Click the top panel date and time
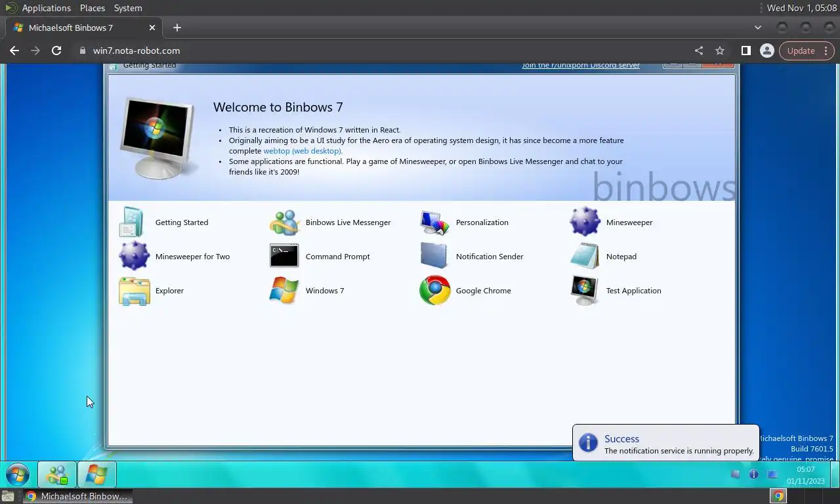This screenshot has height=504, width=840. click(802, 8)
